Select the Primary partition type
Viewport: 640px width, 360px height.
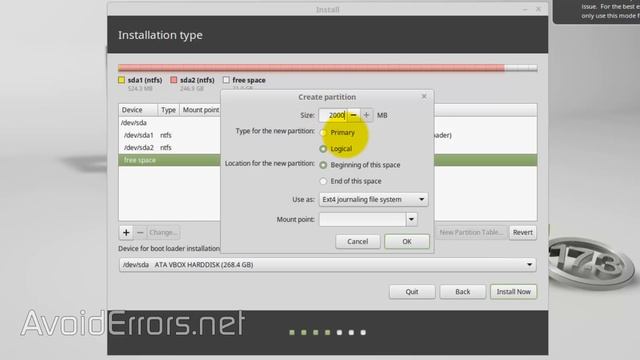click(x=323, y=133)
